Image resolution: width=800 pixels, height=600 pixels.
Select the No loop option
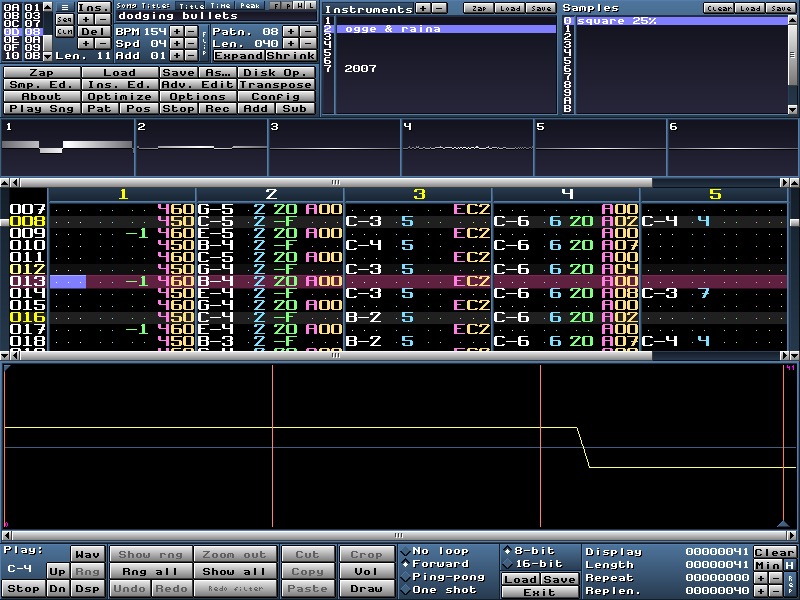pos(435,551)
